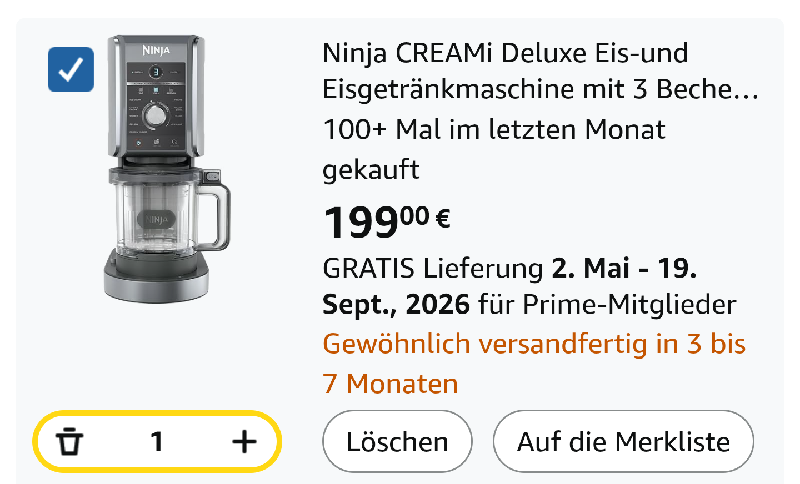Screen dimensions: 800x484
Task: Increase quantity with the plus icon
Action: pos(244,441)
